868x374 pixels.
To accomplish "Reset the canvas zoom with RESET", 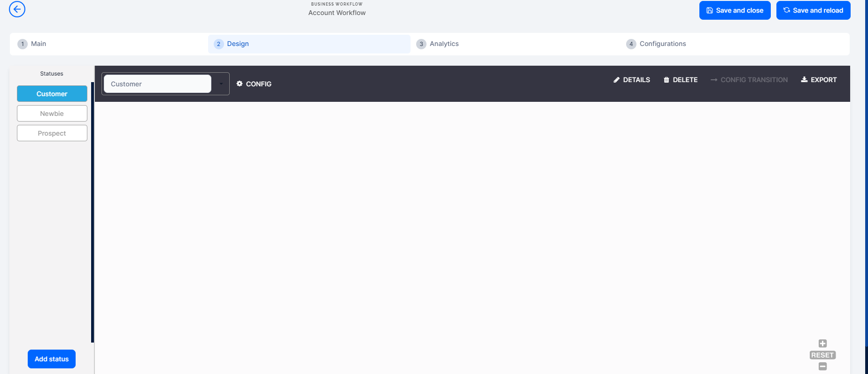I will click(822, 355).
